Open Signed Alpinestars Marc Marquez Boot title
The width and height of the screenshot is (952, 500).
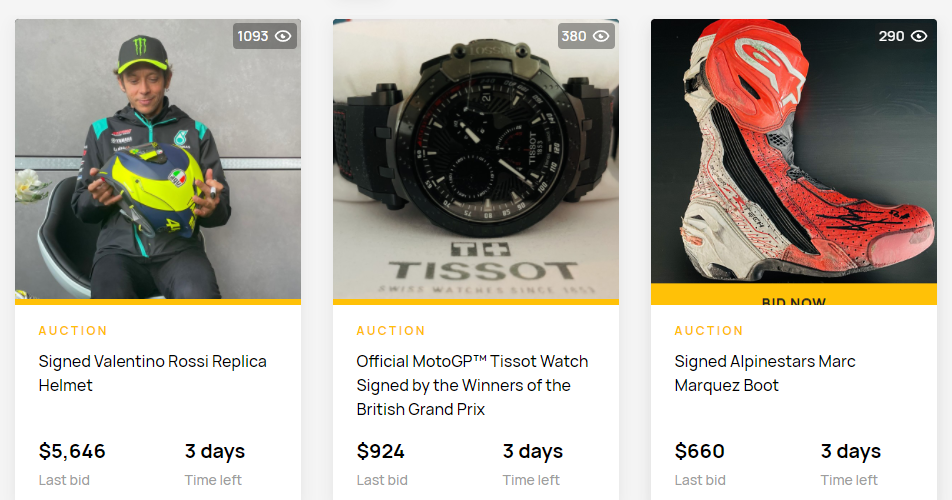click(765, 373)
